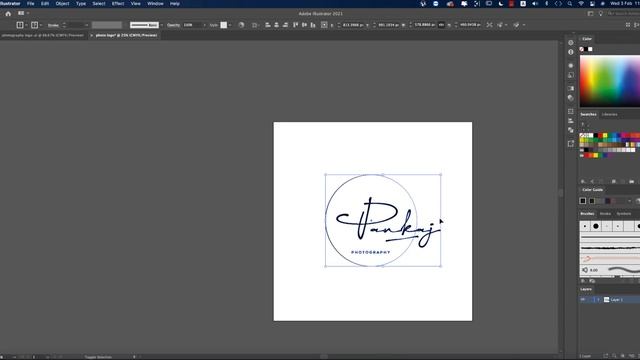Open the View menu
The height and width of the screenshot is (360, 640).
[x=136, y=4]
